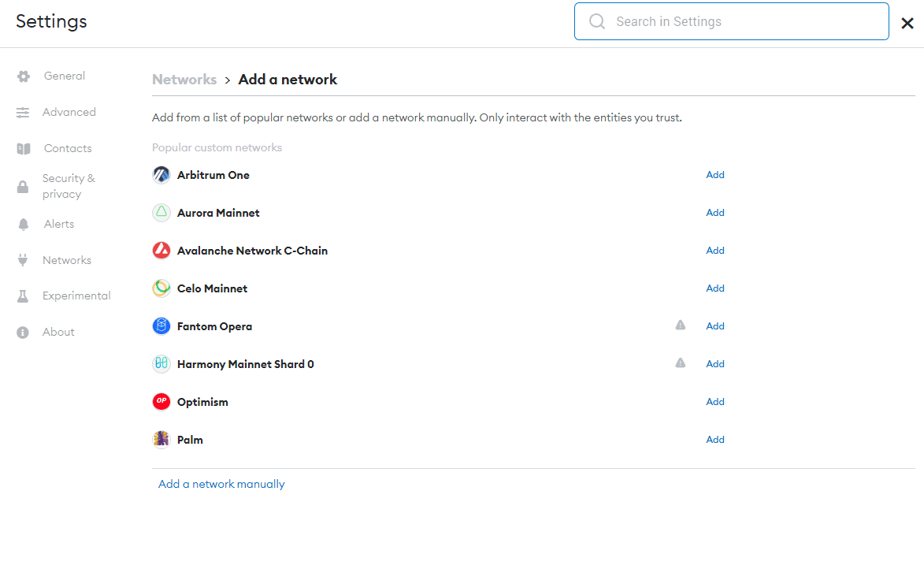924x569 pixels.
Task: Focus the Search in Settings field
Action: click(x=731, y=21)
